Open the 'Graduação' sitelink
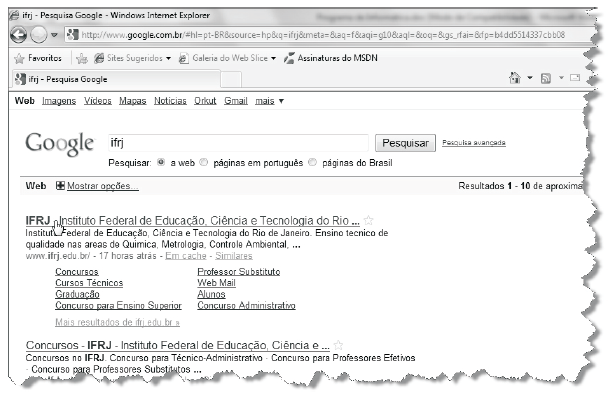 [x=77, y=294]
